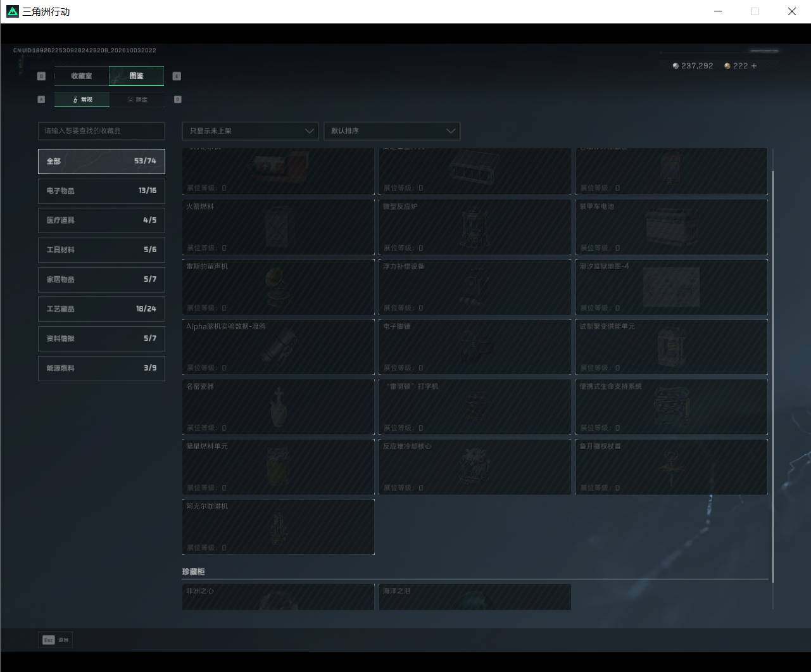Click the 珍藏柜 section heading
Image resolution: width=811 pixels, height=672 pixels.
(x=193, y=572)
